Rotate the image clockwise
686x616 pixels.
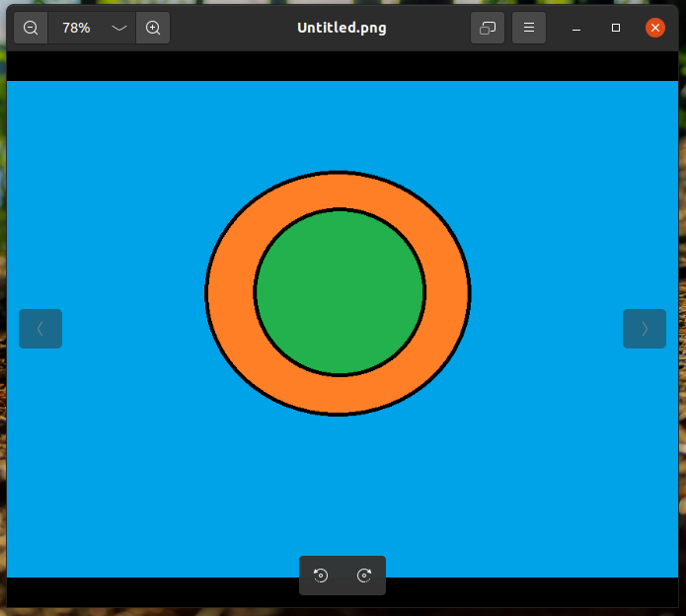click(364, 576)
